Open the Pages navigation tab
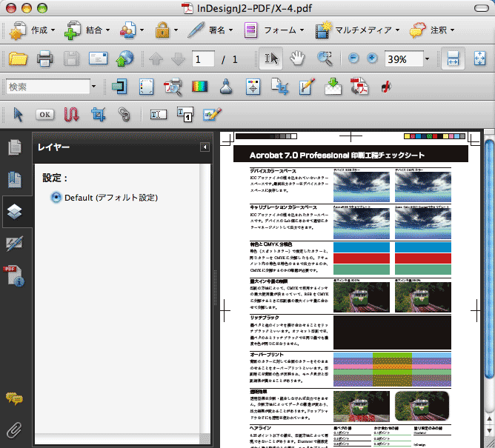 [15, 147]
